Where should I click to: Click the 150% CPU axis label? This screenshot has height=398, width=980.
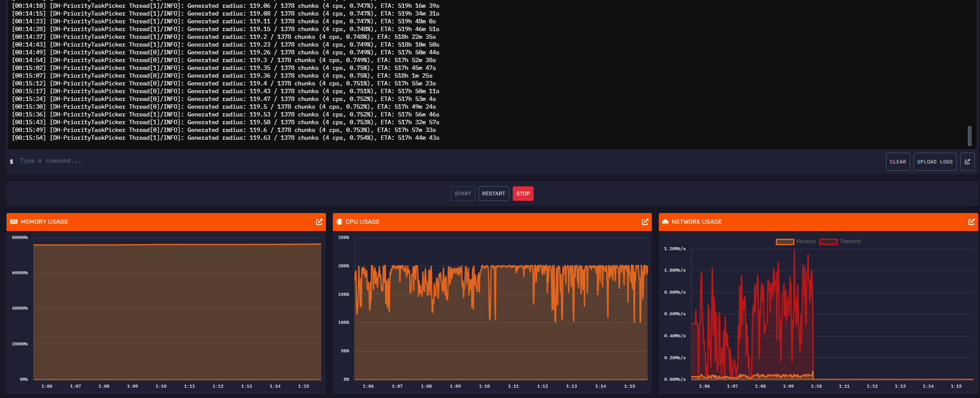click(x=344, y=295)
